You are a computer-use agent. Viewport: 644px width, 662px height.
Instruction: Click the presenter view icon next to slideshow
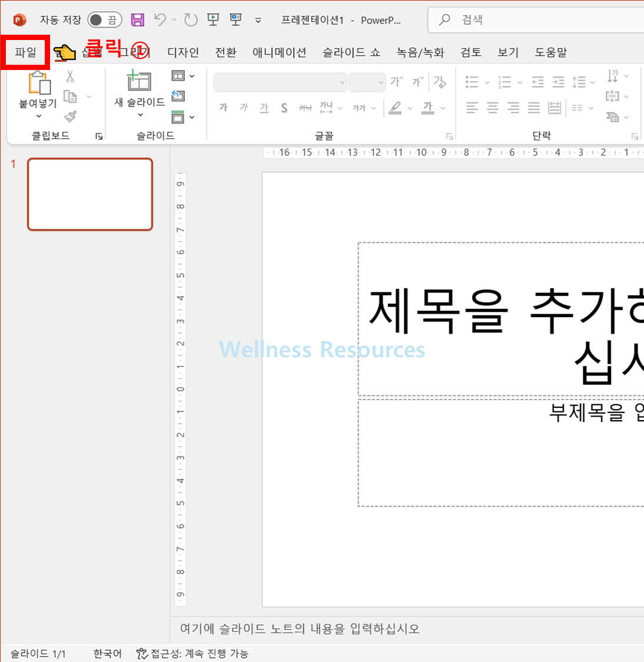pyautogui.click(x=235, y=19)
